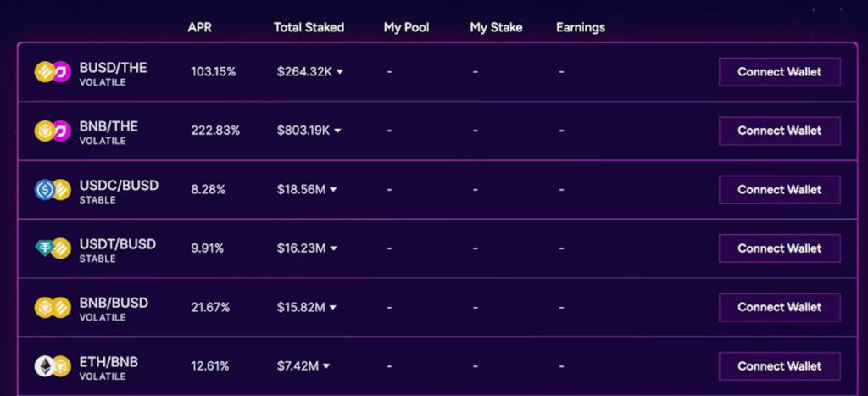
Task: Open the $15.82M staked dropdown arrow
Action: [x=332, y=307]
